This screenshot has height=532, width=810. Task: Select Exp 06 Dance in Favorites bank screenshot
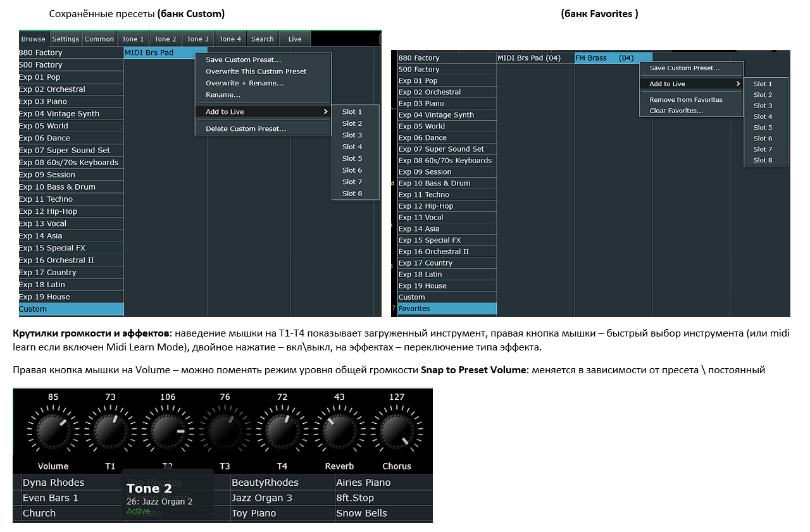[447, 138]
